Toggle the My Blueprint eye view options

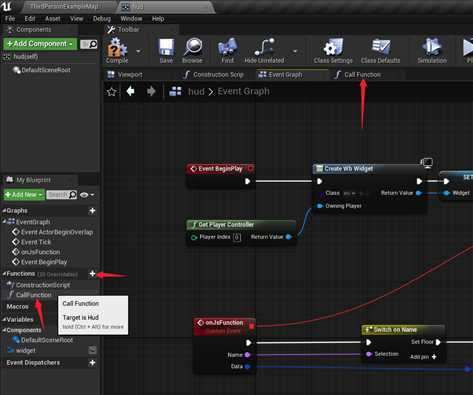click(x=87, y=195)
